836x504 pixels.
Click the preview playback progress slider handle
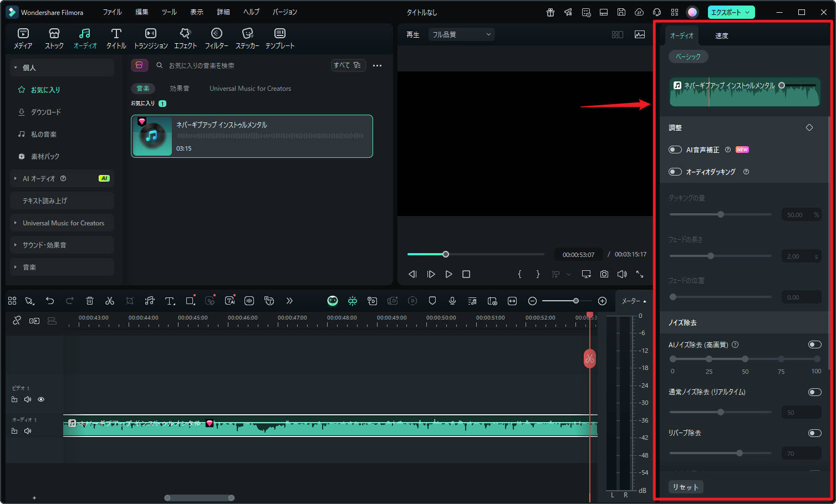[445, 254]
